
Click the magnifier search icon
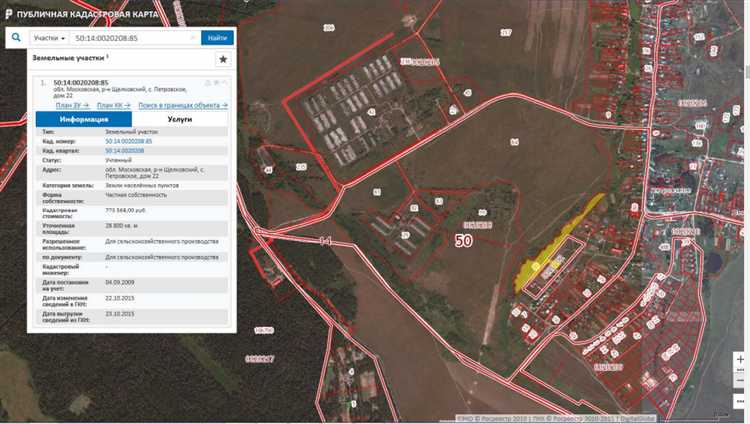point(15,38)
